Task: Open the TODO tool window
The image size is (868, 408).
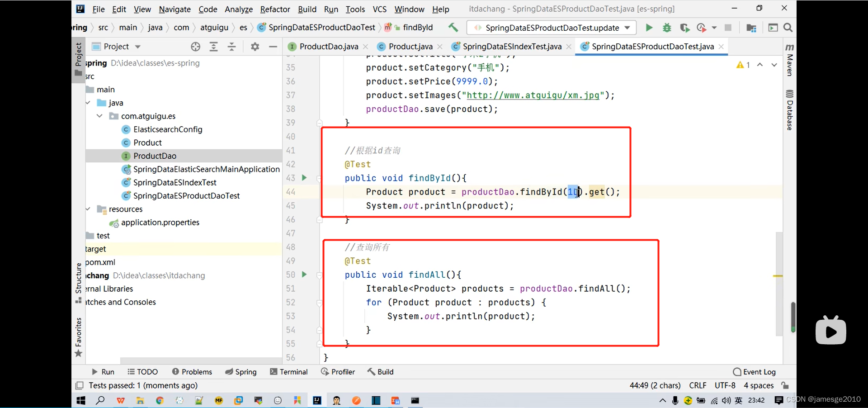Action: point(142,372)
